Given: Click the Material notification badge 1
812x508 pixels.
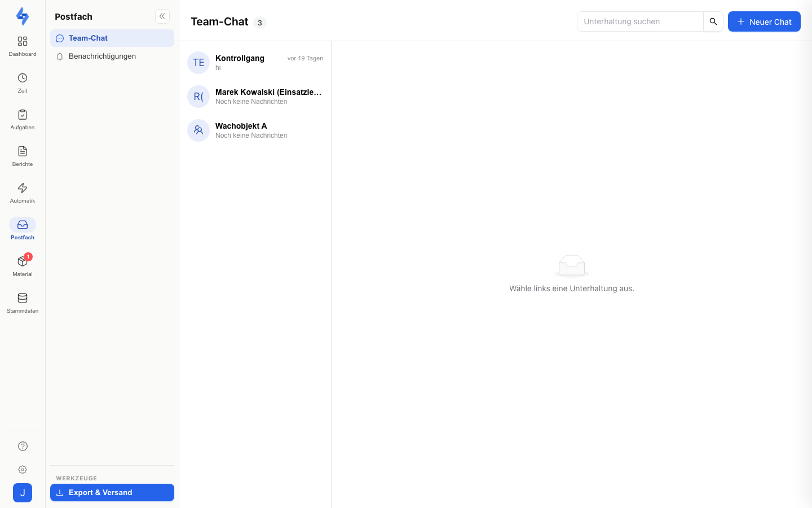Looking at the screenshot, I should pos(28,257).
